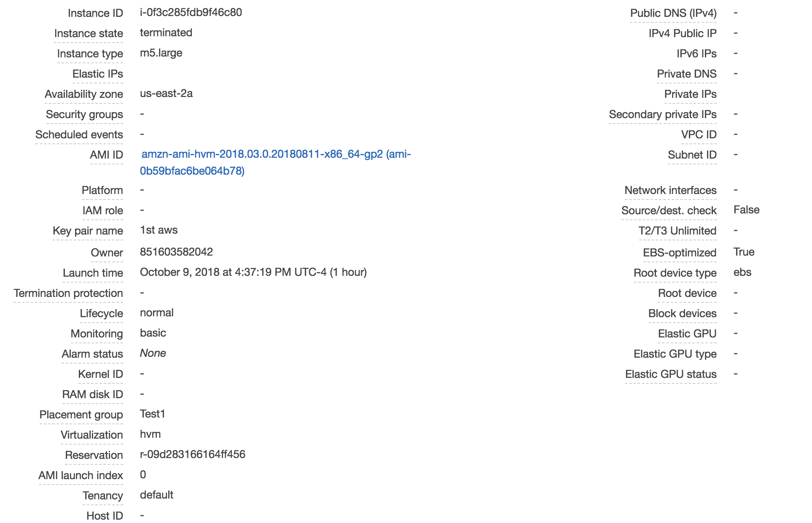Click the Availability zone label
The width and height of the screenshot is (812, 523).
click(x=84, y=94)
